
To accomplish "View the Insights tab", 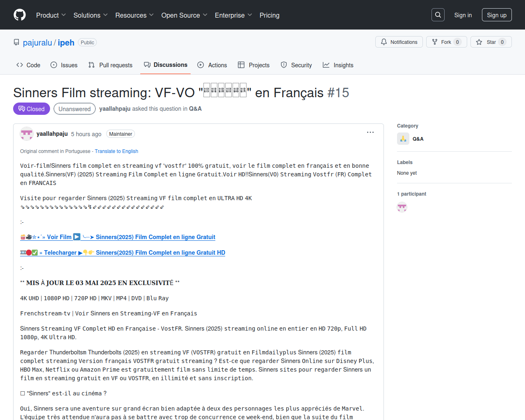I will [x=338, y=65].
